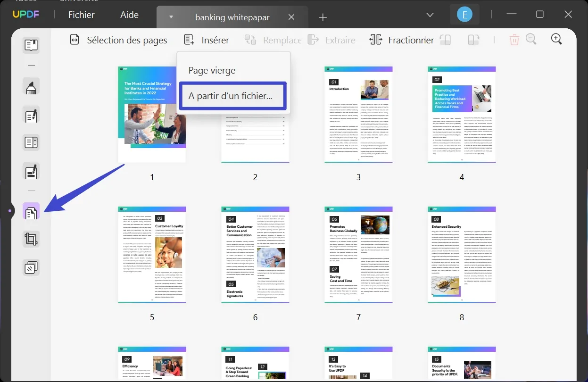The width and height of the screenshot is (588, 382).
Task: Open the reader view tool in the sidebar
Action: point(31,45)
